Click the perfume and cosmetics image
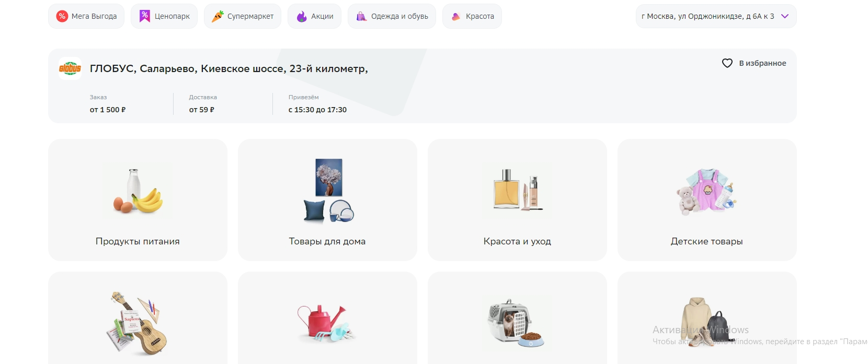The width and height of the screenshot is (868, 364). [x=517, y=190]
